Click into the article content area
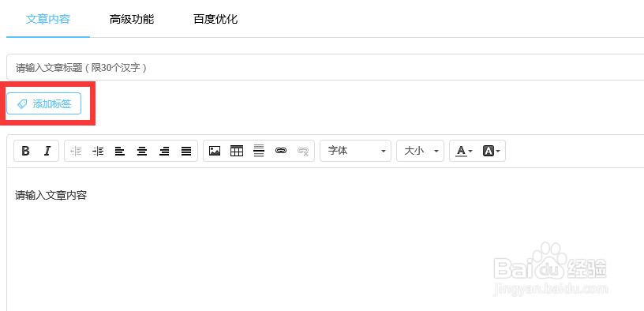This screenshot has width=644, height=311. 325,239
